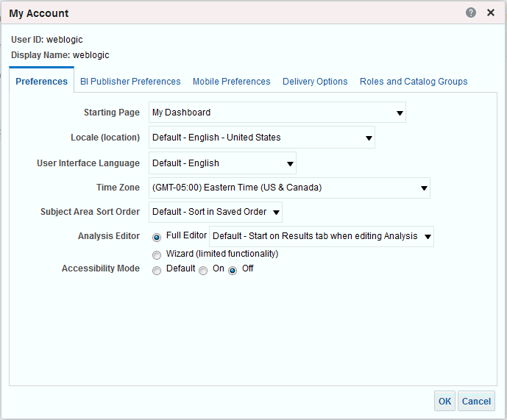Image resolution: width=507 pixels, height=420 pixels.
Task: Open the Starting Page dropdown
Action: [277, 113]
